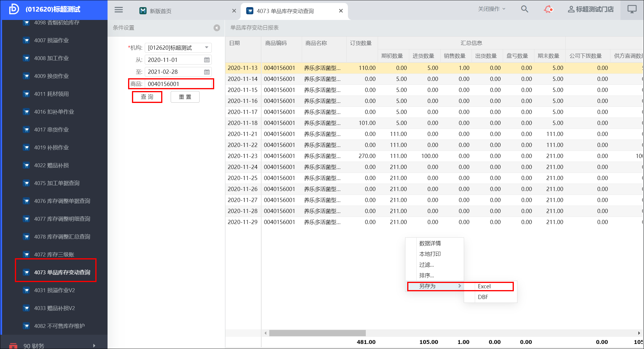Image resolution: width=644 pixels, height=349 pixels.
Task: Click the 商品 input field
Action: pyautogui.click(x=179, y=84)
